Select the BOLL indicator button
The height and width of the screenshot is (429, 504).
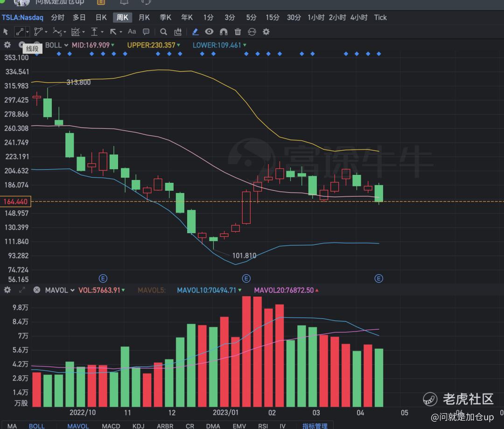37,426
